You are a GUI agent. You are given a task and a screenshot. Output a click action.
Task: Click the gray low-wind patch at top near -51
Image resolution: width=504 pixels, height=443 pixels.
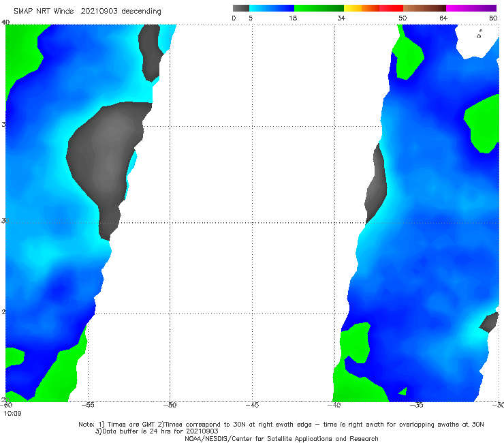(150, 52)
